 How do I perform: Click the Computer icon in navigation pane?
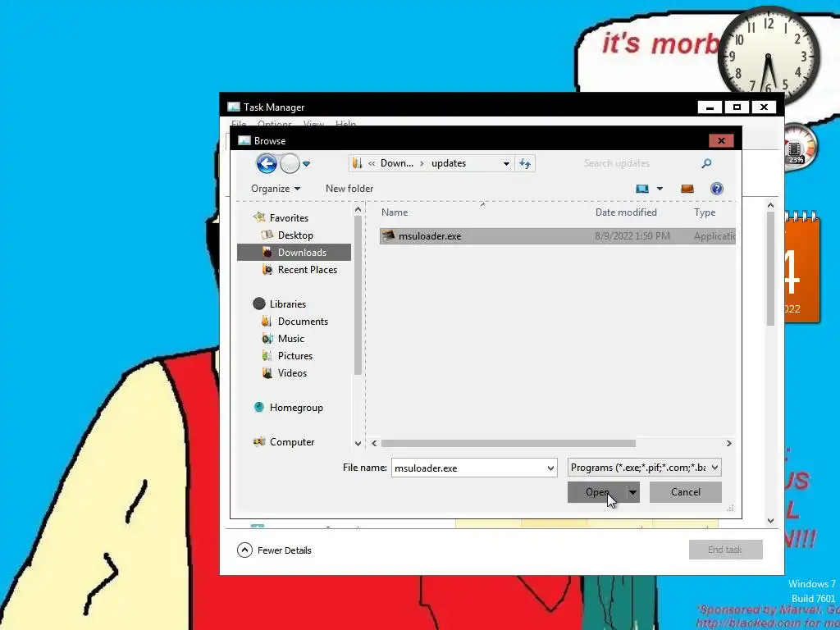(x=259, y=442)
